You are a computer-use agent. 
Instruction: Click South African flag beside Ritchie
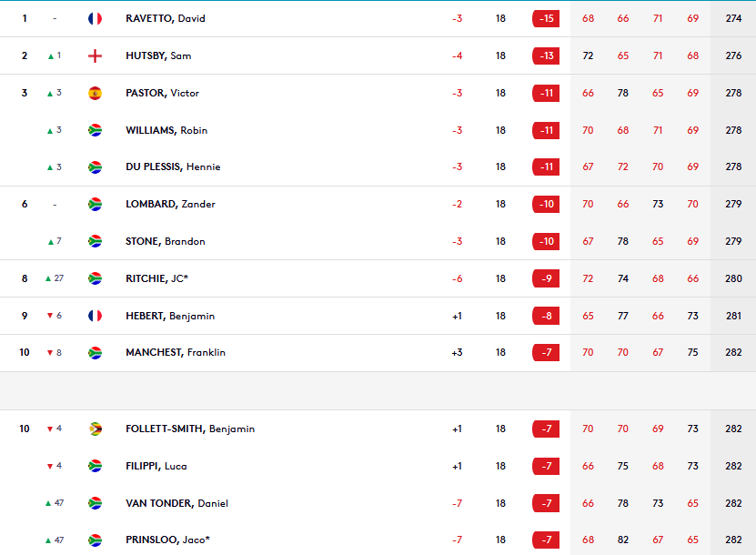pyautogui.click(x=95, y=278)
